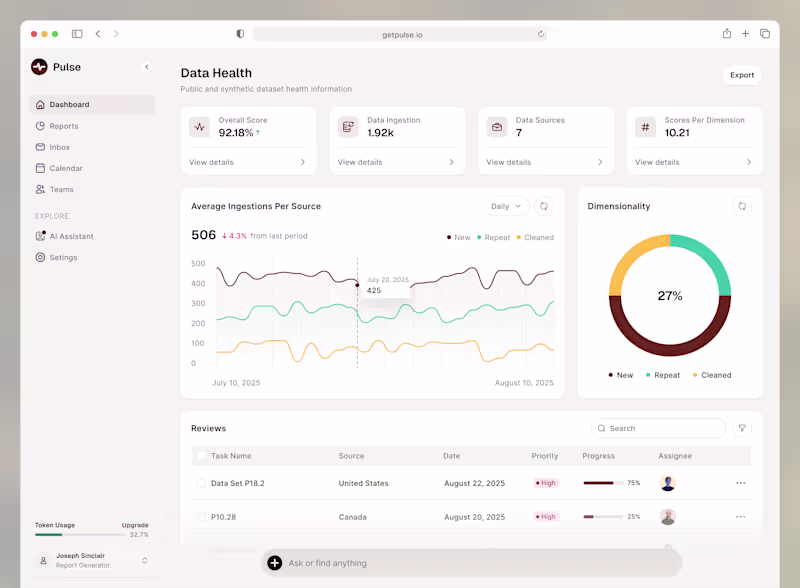Click the Overall Score pulse icon

[199, 127]
